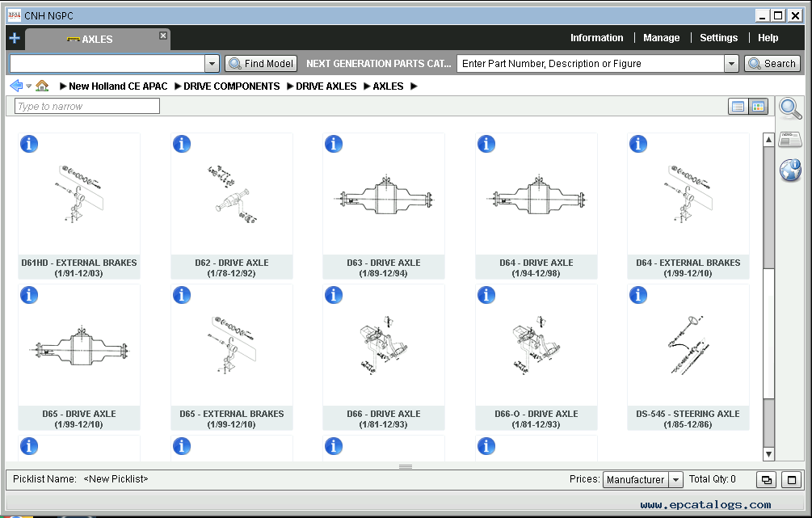
Task: Open the magnifier search side panel
Action: click(790, 108)
